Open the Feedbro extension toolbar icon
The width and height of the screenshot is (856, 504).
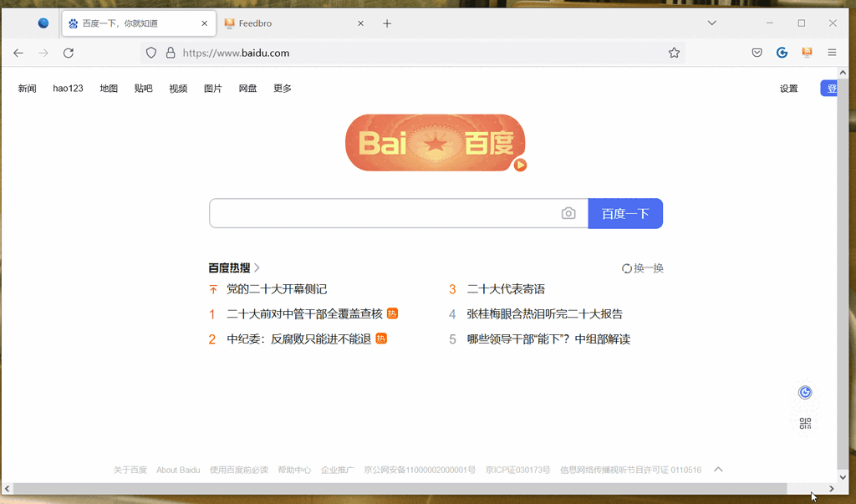(x=807, y=53)
